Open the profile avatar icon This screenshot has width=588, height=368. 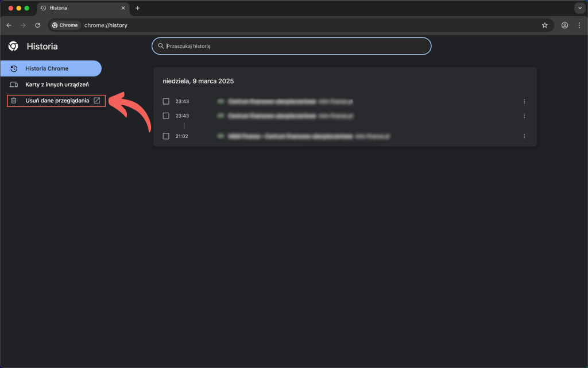[x=565, y=25]
